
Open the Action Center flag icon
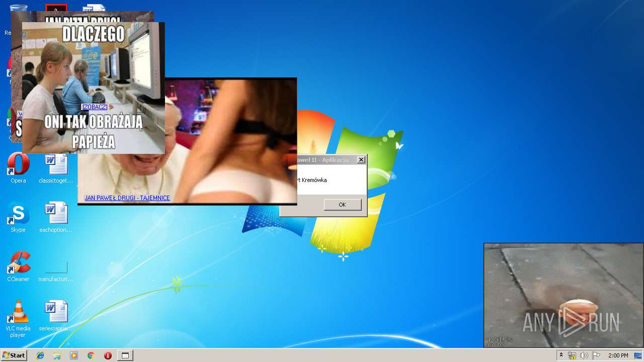click(x=596, y=355)
